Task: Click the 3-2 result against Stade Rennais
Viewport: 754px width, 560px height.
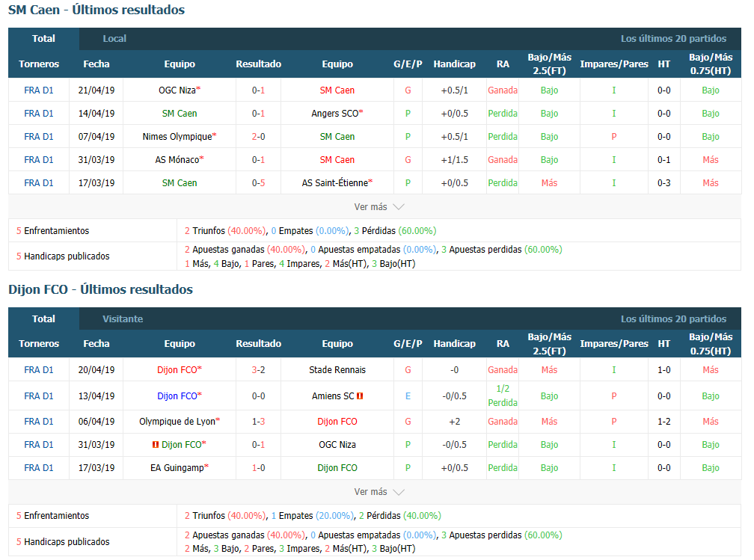Action: click(258, 370)
